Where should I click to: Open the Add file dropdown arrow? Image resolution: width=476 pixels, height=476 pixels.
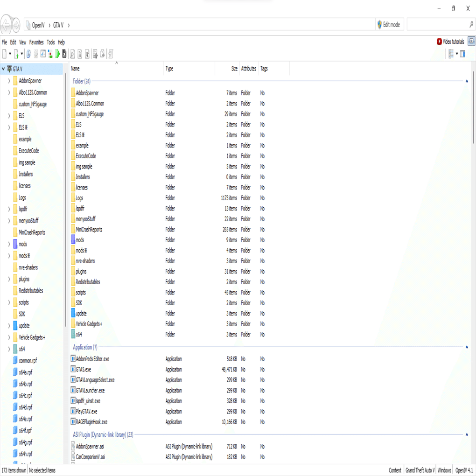point(22,54)
